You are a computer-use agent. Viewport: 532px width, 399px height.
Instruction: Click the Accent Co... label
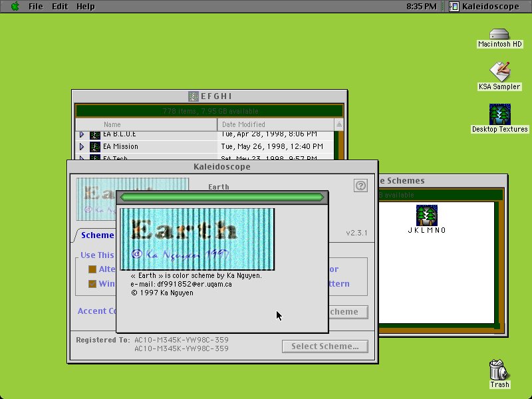(97, 311)
